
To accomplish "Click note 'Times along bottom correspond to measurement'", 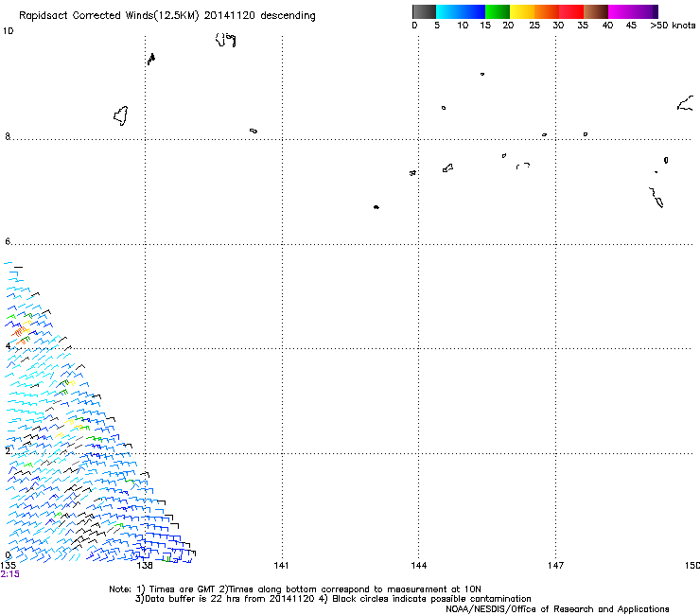I will tap(337, 589).
